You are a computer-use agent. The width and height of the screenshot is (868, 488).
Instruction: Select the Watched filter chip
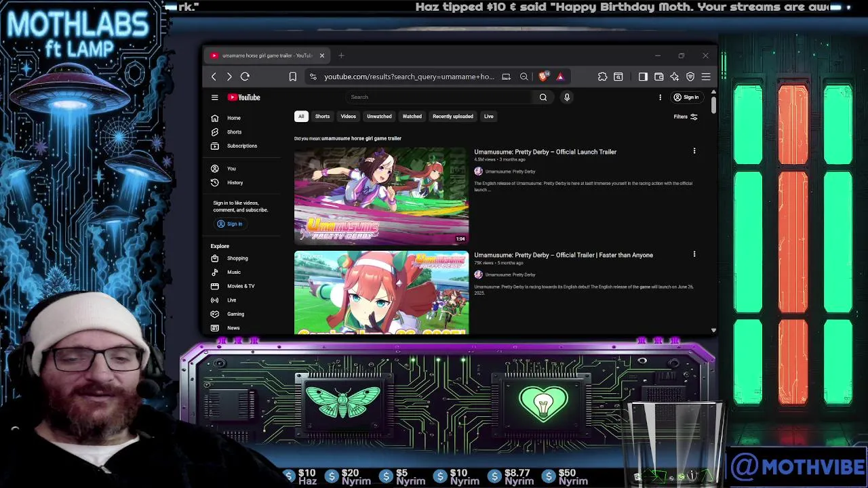click(412, 117)
